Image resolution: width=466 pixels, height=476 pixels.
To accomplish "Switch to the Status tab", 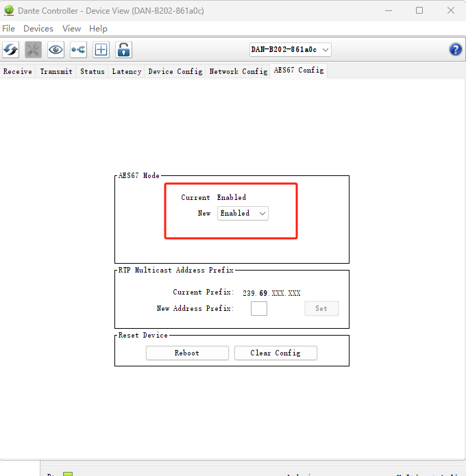I will [93, 72].
